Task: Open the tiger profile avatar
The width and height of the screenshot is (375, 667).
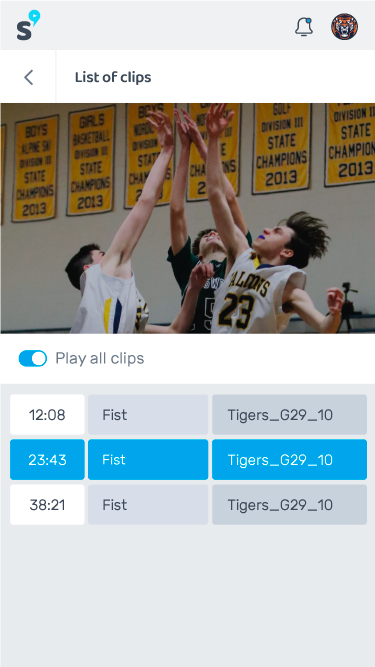Action: [344, 26]
